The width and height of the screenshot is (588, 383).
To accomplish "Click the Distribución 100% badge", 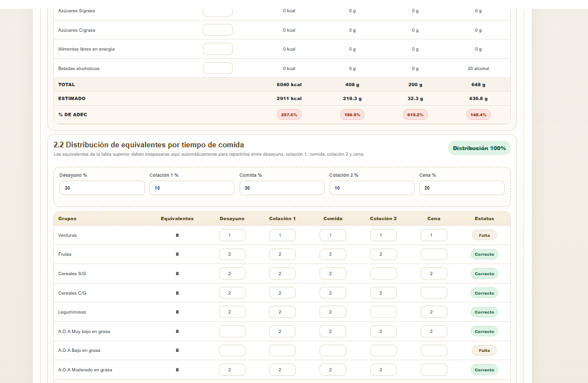I will 479,148.
